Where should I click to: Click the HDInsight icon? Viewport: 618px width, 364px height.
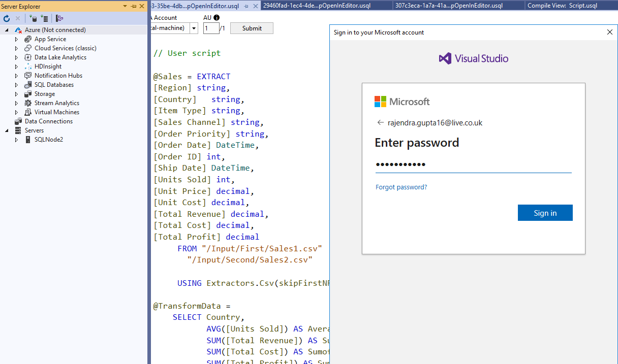tap(28, 67)
